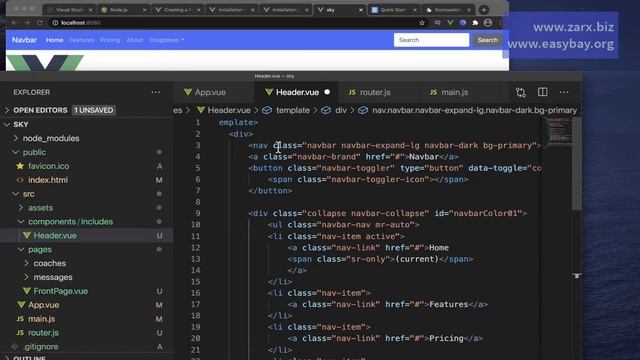Collapse components/includes folder
This screenshot has height=360, width=640.
(21, 222)
